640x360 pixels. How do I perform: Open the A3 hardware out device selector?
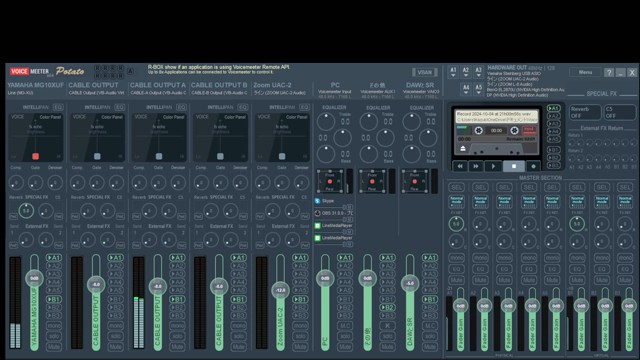478,72
